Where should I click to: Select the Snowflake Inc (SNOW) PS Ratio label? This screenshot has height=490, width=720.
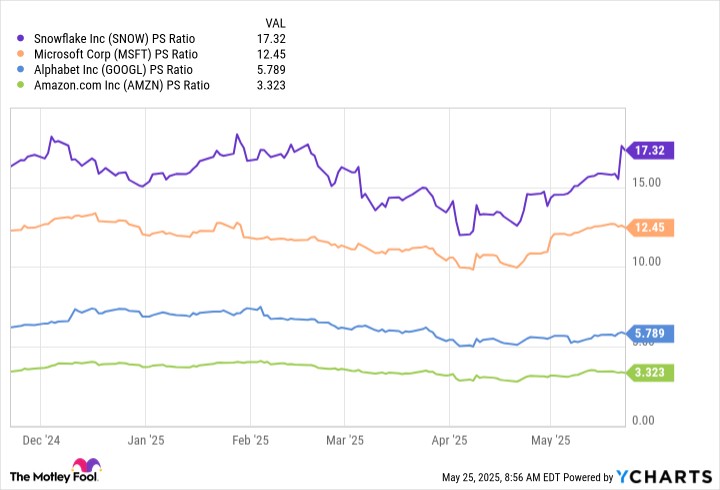(115, 38)
